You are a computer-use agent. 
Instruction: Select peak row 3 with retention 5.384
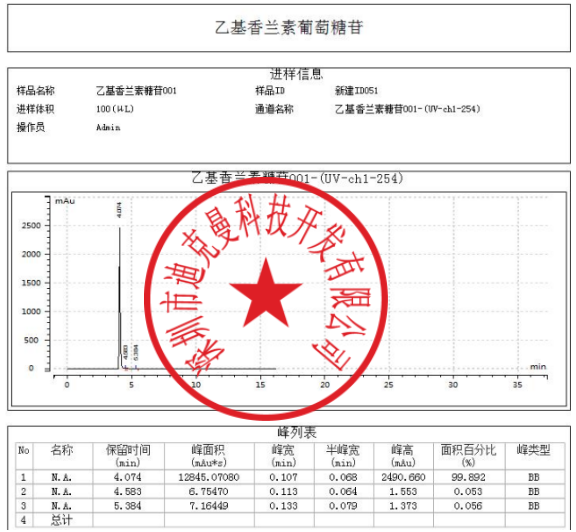point(290,506)
